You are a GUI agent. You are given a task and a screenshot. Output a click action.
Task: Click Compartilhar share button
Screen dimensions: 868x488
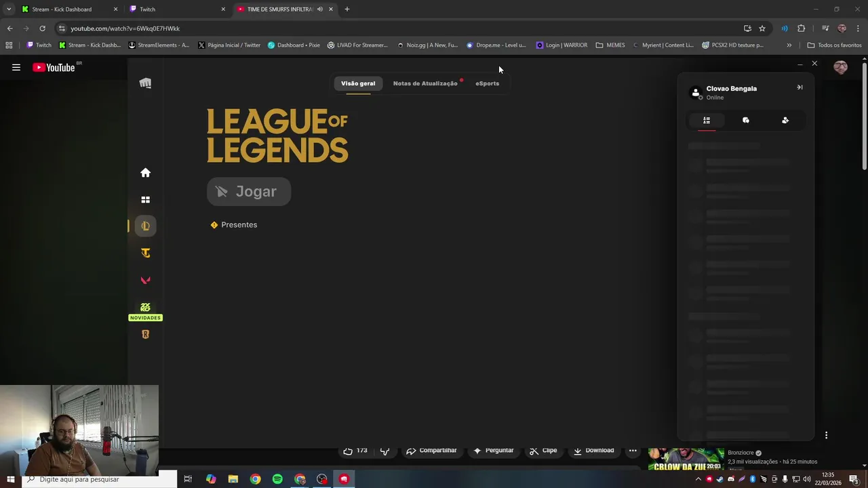tap(431, 451)
